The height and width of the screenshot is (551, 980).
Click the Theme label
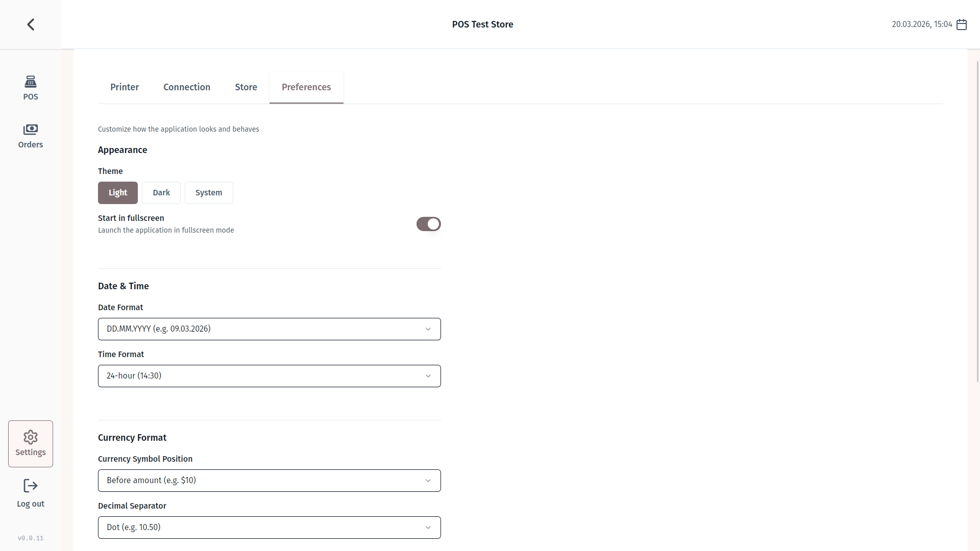tap(110, 171)
